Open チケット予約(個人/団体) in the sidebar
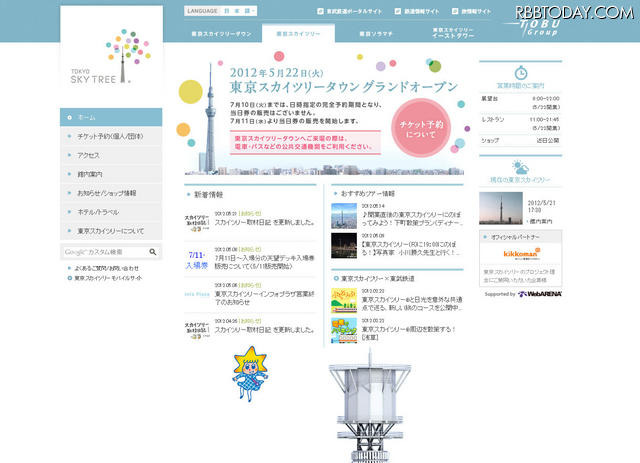This screenshot has width=640, height=463. 111,136
